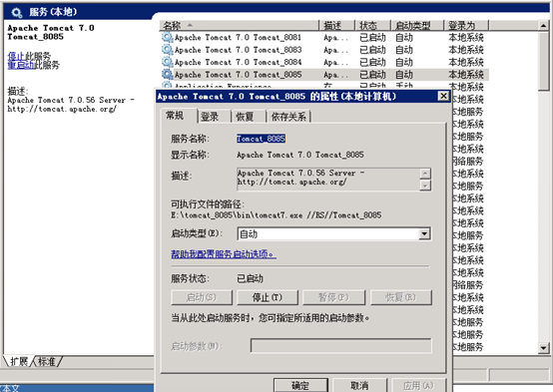Screen dimensions: 553x392
Task: Sort by the 启动类型 column header
Action: [417, 25]
